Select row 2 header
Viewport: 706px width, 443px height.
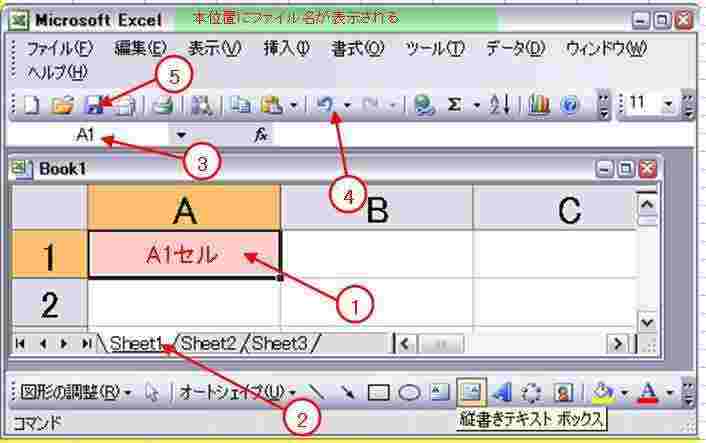click(x=48, y=302)
